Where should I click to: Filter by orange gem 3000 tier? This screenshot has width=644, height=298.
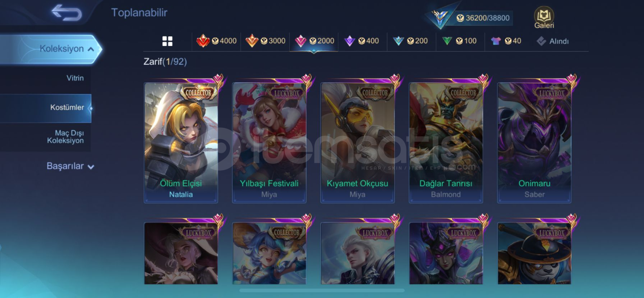point(265,41)
